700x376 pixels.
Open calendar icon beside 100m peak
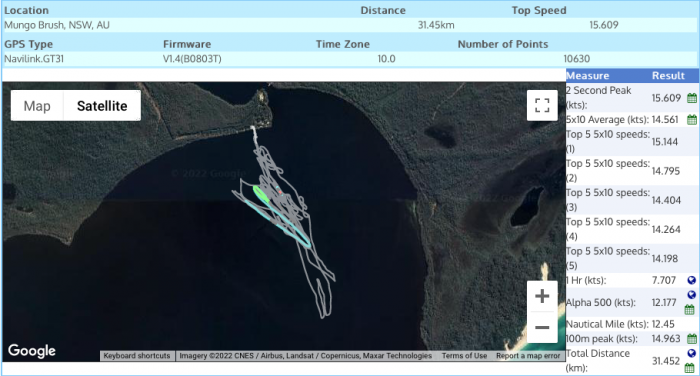(692, 338)
